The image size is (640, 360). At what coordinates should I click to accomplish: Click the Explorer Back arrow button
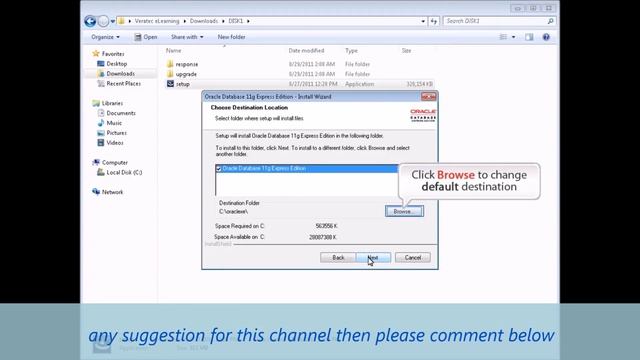pyautogui.click(x=90, y=21)
